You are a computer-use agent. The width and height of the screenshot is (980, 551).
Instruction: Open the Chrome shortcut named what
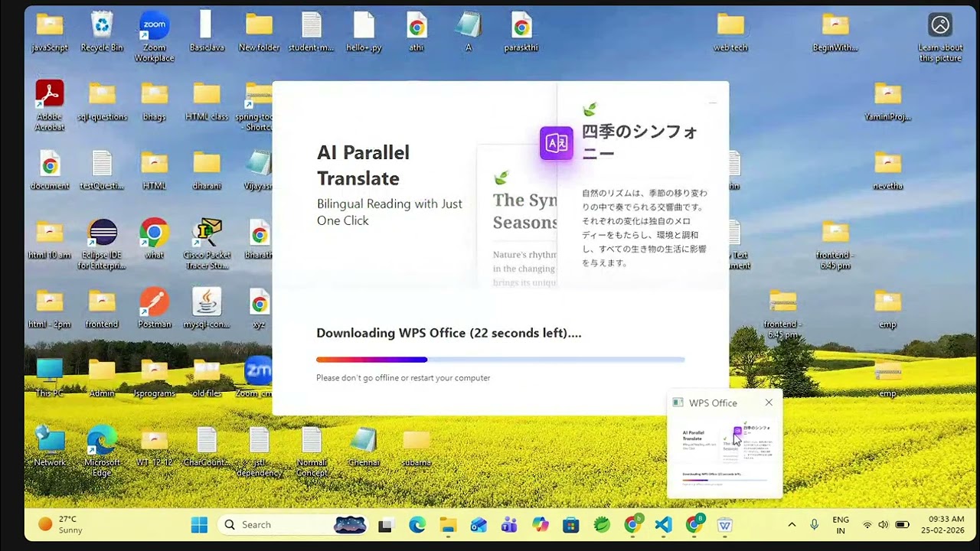click(154, 239)
